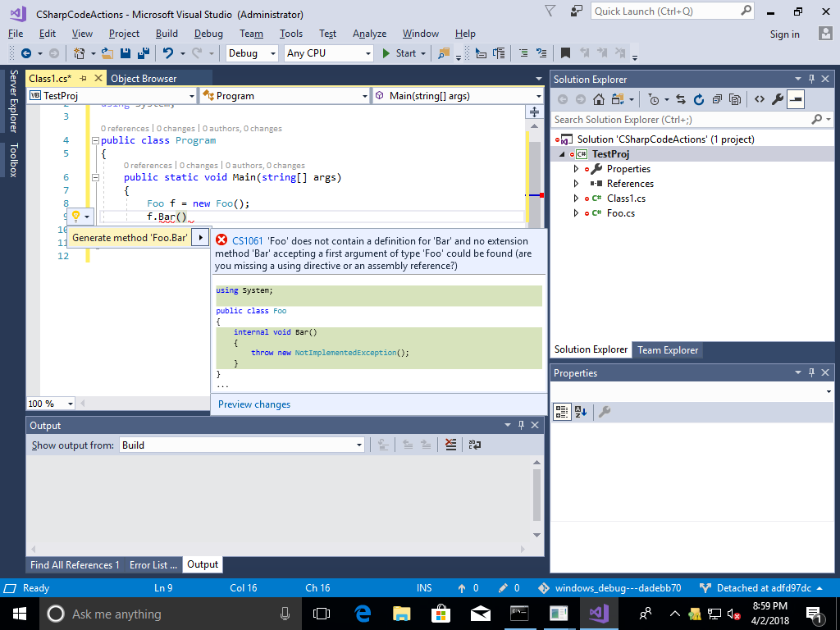Save Class1.cs with the floppy disk icon

pyautogui.click(x=126, y=53)
